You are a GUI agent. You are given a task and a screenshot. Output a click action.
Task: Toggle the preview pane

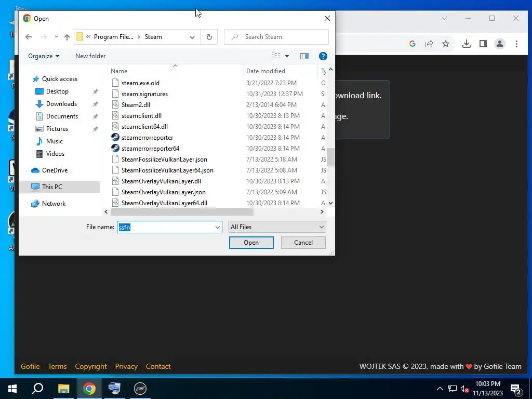tap(304, 56)
